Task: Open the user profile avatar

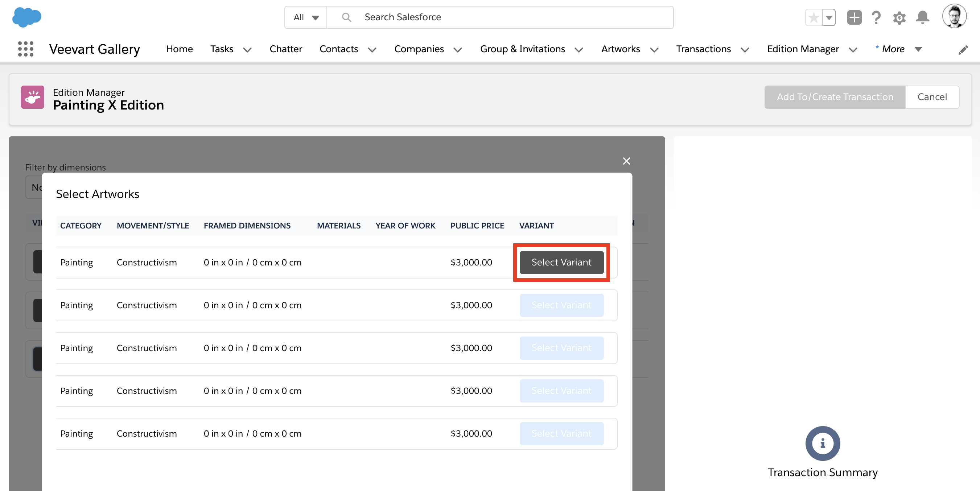Action: pyautogui.click(x=955, y=16)
